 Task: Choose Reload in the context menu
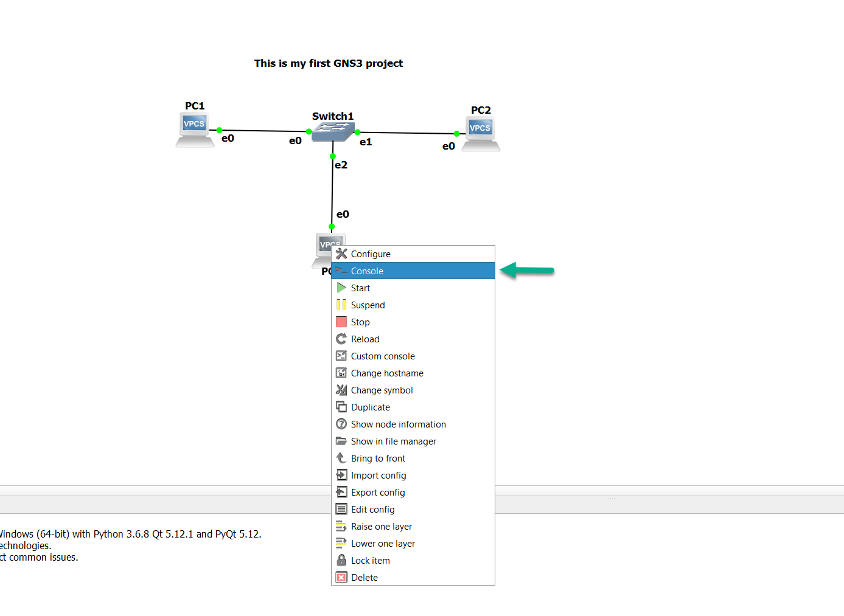(x=413, y=339)
